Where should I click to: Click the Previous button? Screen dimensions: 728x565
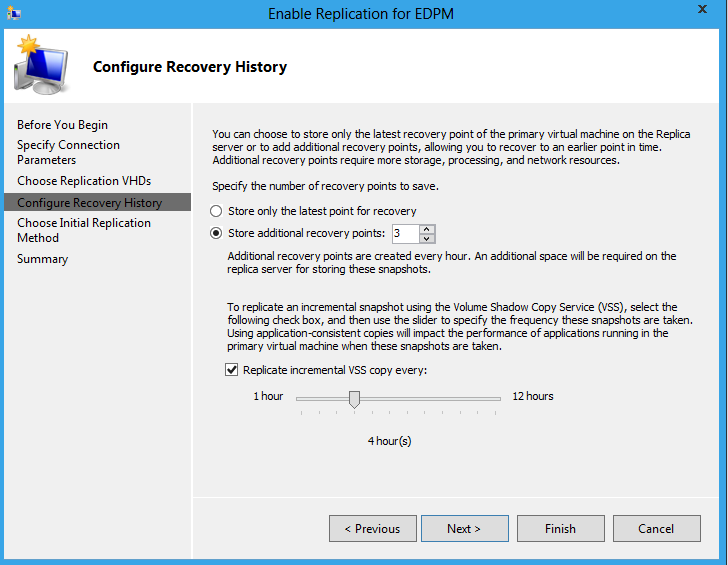pyautogui.click(x=373, y=528)
